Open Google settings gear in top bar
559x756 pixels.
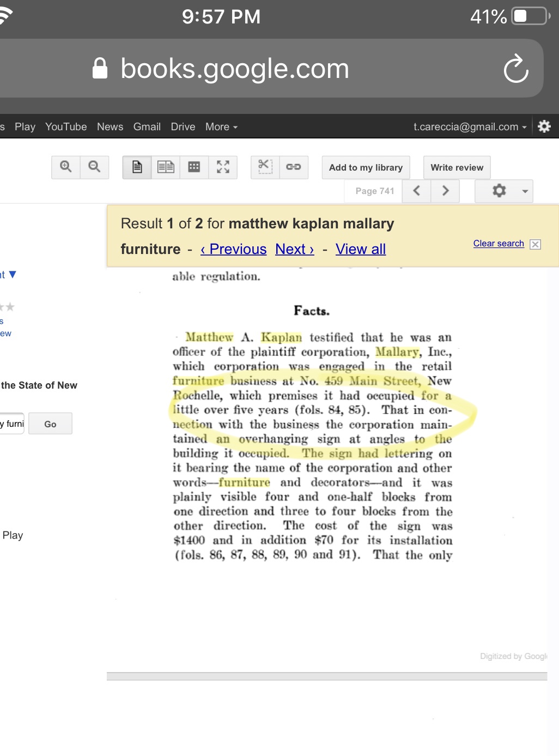544,126
